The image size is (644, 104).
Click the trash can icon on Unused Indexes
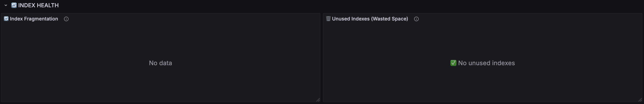[328, 19]
